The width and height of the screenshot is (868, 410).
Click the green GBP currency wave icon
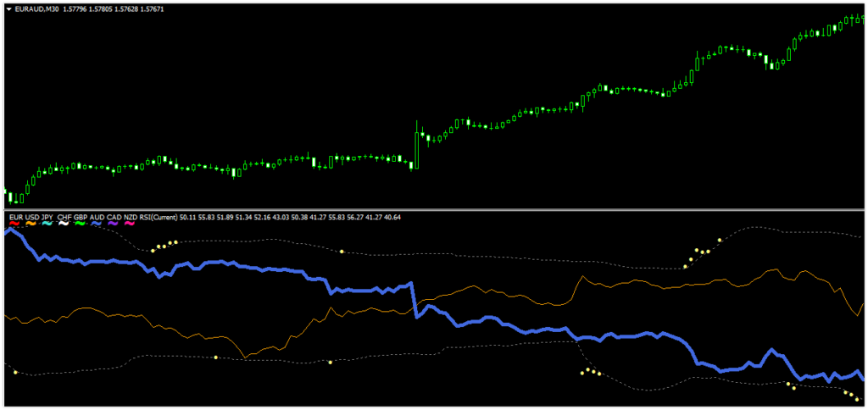81,224
